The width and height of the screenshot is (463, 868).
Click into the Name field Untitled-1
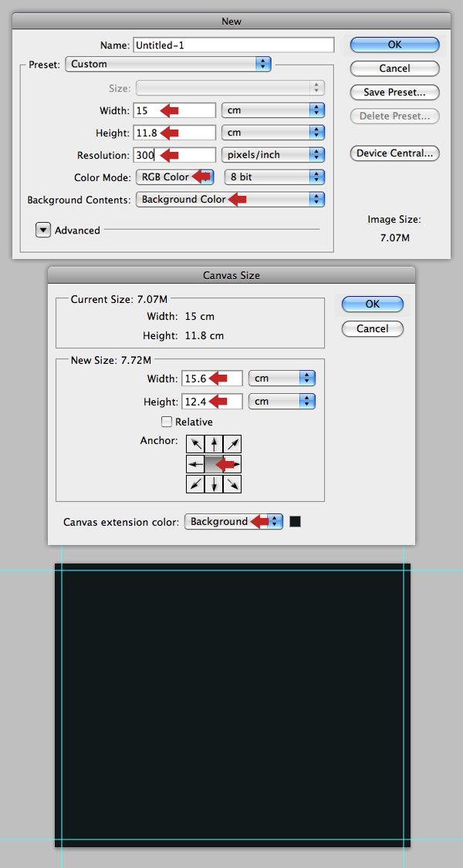pos(234,45)
